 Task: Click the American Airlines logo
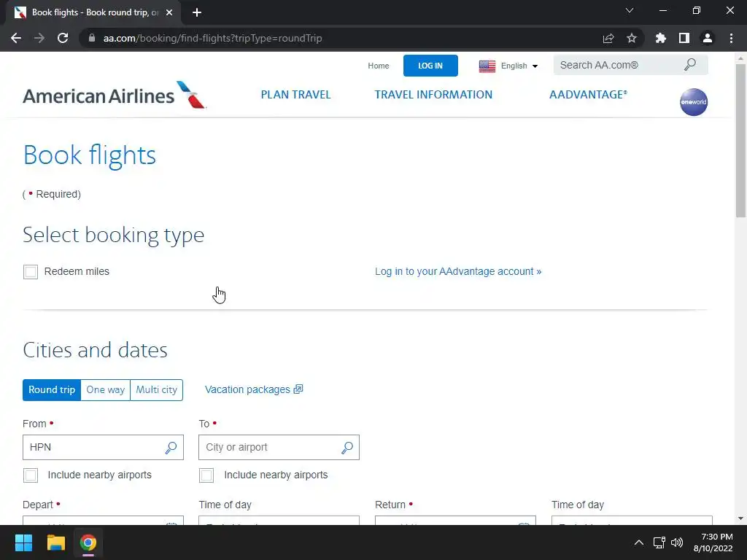pyautogui.click(x=115, y=96)
